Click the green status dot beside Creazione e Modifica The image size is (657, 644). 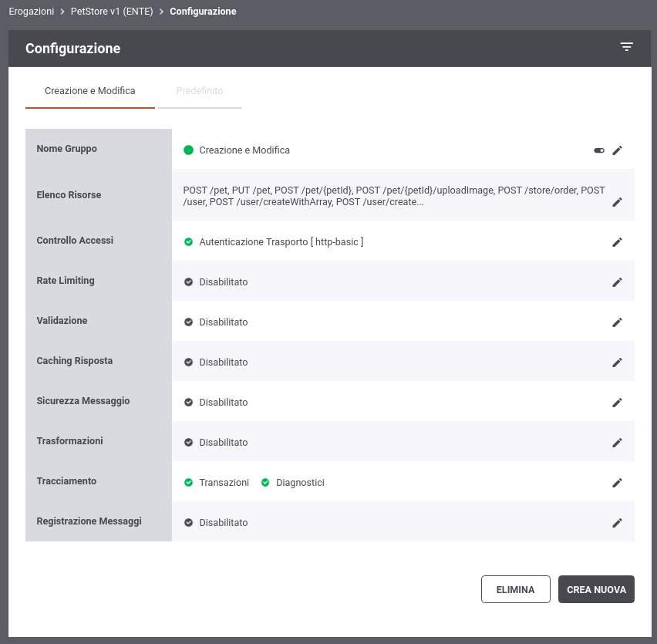coord(189,150)
